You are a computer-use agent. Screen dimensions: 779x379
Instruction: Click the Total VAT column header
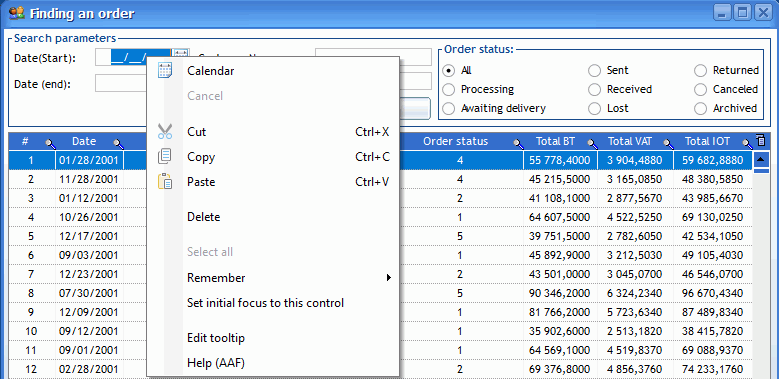coord(636,142)
